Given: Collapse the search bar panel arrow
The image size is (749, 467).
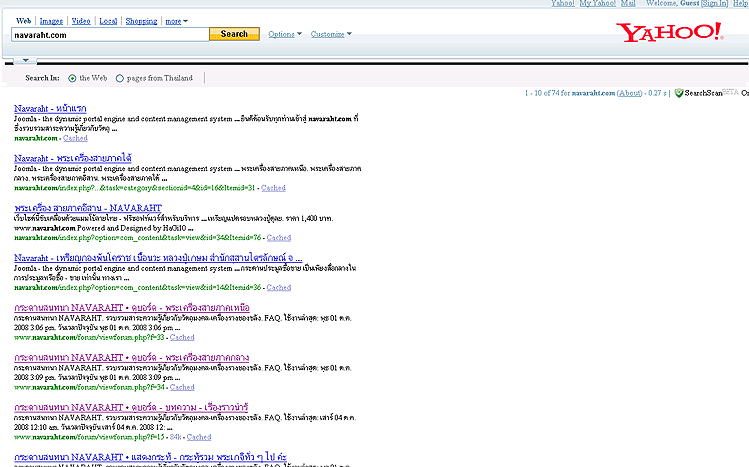Looking at the screenshot, I should click(x=26, y=60).
